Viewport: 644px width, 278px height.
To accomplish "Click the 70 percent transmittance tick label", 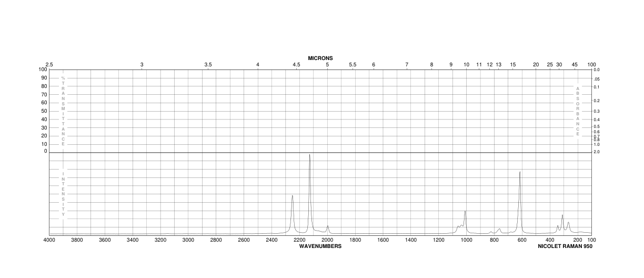I will (x=44, y=94).
